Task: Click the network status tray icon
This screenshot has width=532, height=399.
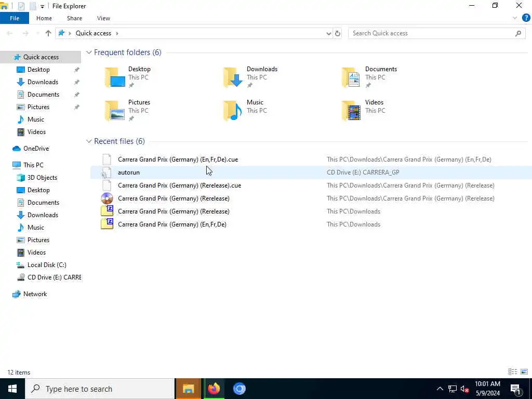Action: (x=453, y=389)
